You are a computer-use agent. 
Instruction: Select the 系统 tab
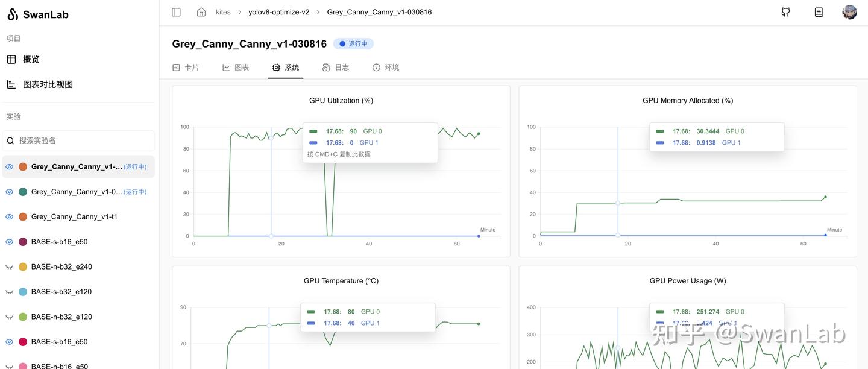click(x=286, y=68)
